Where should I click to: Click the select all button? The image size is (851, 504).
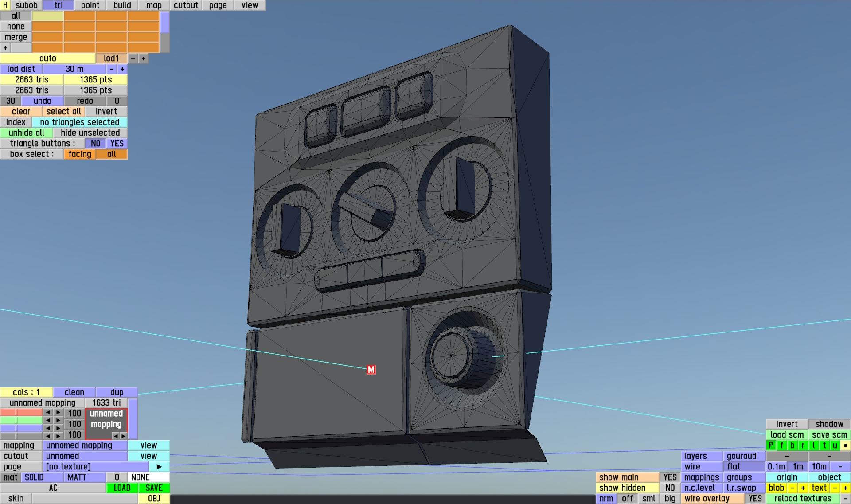click(x=63, y=112)
